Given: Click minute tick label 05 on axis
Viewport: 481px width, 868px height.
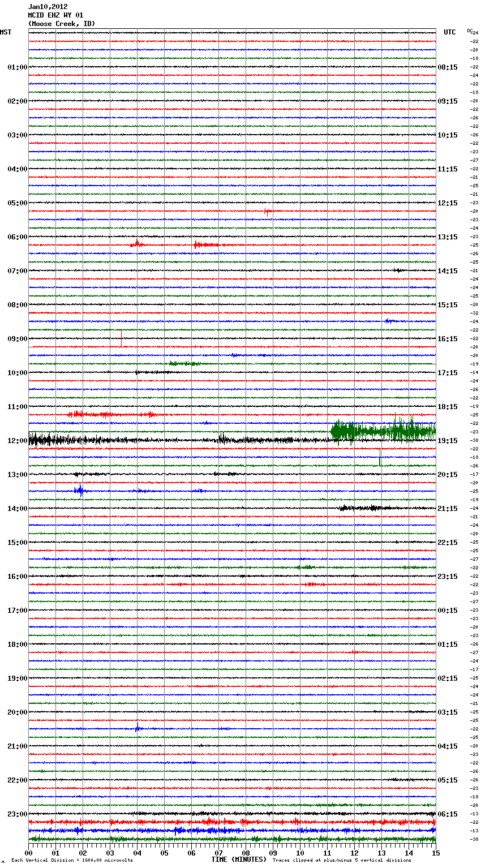Looking at the screenshot, I should [x=164, y=853].
